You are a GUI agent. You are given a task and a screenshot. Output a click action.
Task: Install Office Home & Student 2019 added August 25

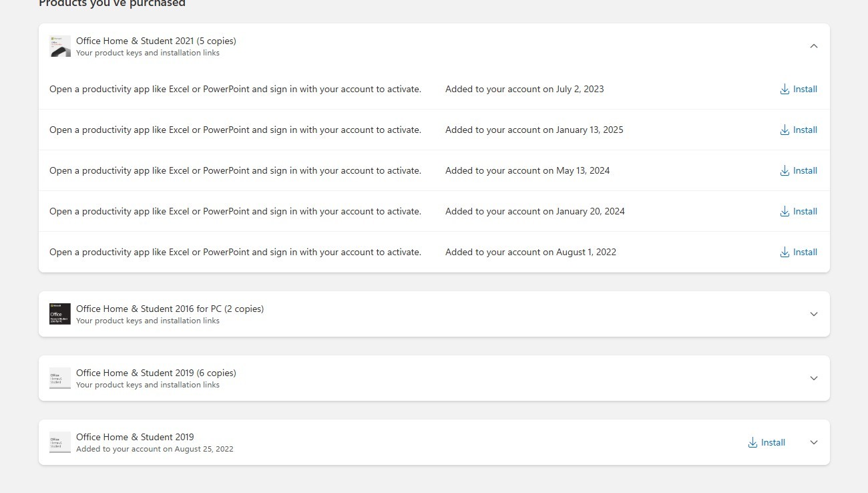tap(773, 443)
